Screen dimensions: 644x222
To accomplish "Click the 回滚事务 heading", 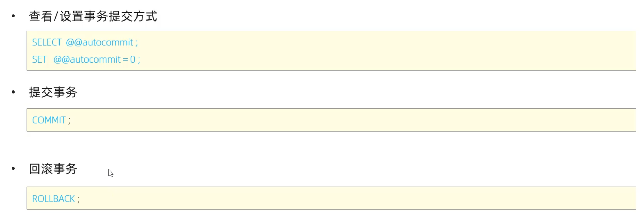I will tap(53, 169).
